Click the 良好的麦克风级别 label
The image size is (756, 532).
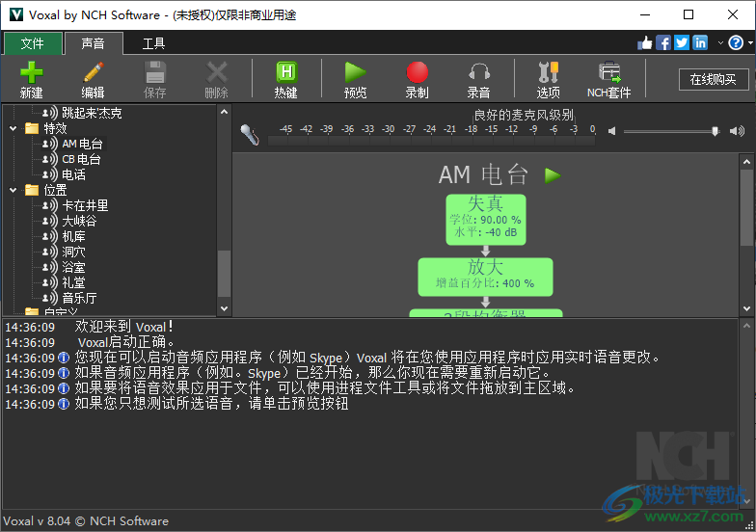(x=524, y=115)
